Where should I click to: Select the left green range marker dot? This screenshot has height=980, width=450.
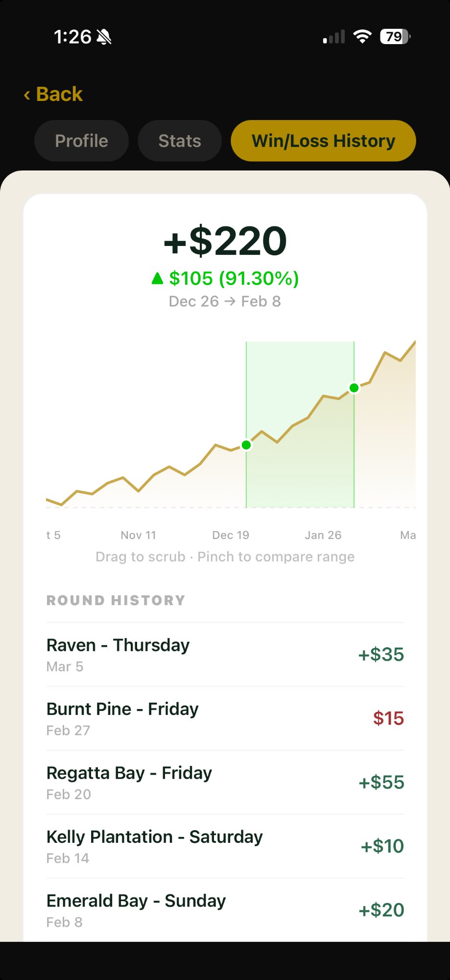pyautogui.click(x=246, y=445)
